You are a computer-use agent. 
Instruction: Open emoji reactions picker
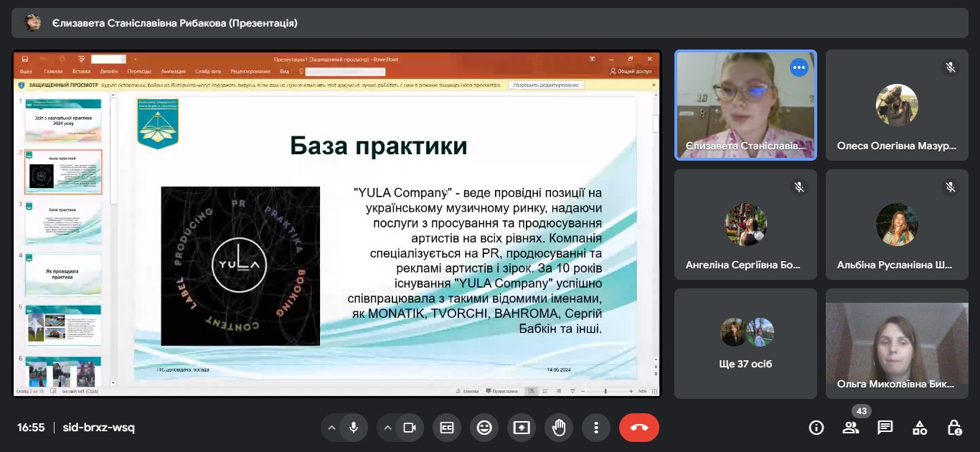coord(484,428)
